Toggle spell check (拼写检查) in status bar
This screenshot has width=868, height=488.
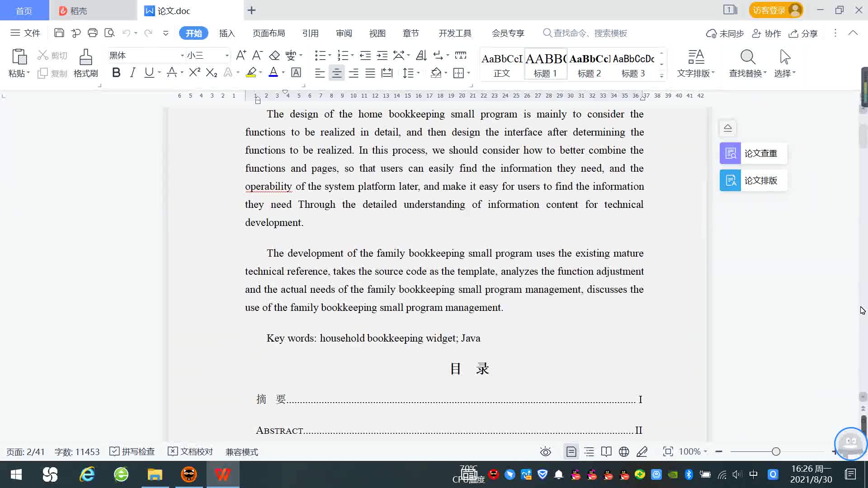click(132, 451)
